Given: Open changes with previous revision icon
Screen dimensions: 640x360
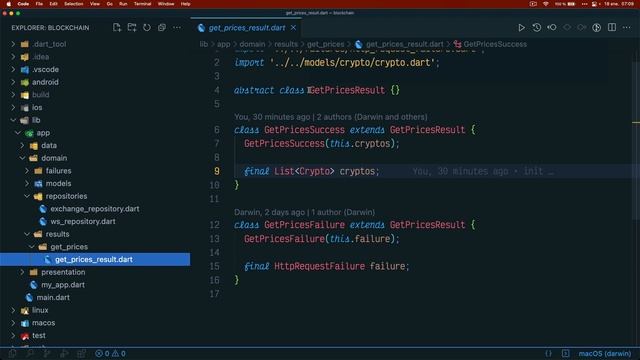Looking at the screenshot, I should point(552,27).
